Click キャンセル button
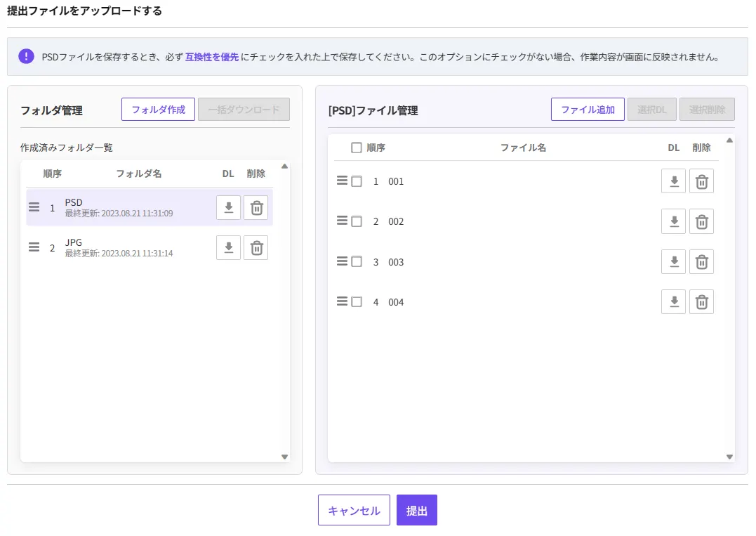Image resolution: width=756 pixels, height=536 pixels. pyautogui.click(x=354, y=510)
